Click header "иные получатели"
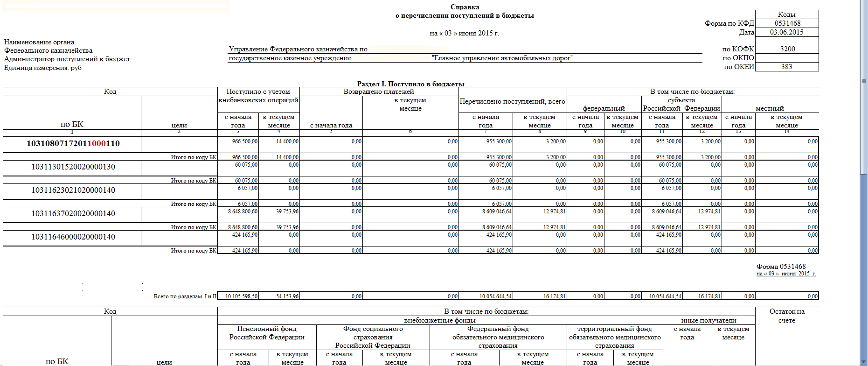Image resolution: width=868 pixels, height=366 pixels. (709, 321)
